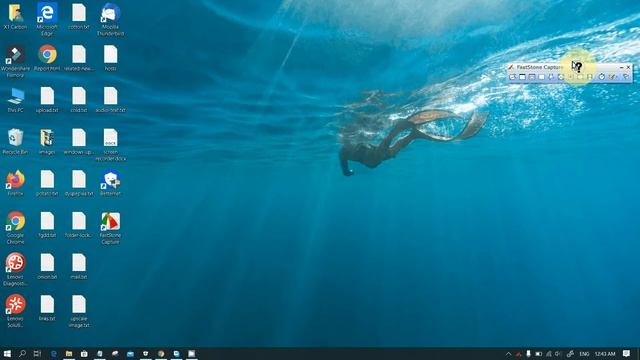Open the notification Action Center
Screen dimensions: 640x360
pos(627,354)
